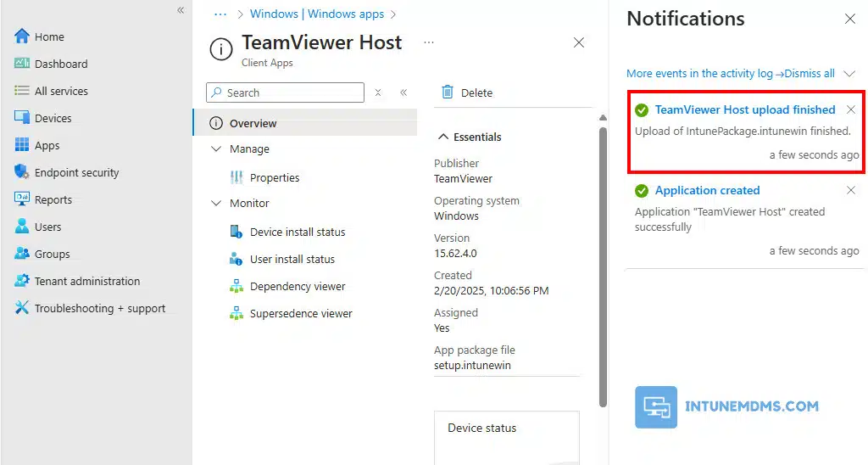Image resolution: width=868 pixels, height=465 pixels.
Task: Collapse the Monitor section
Action: [x=216, y=203]
